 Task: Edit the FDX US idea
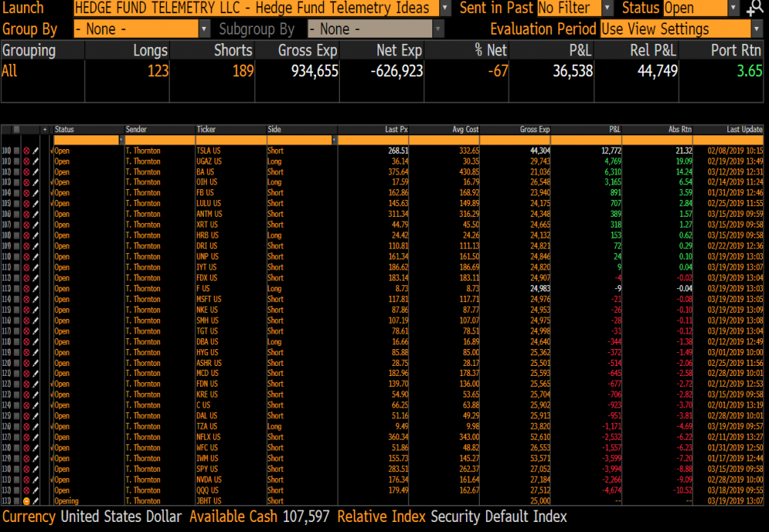coord(35,278)
